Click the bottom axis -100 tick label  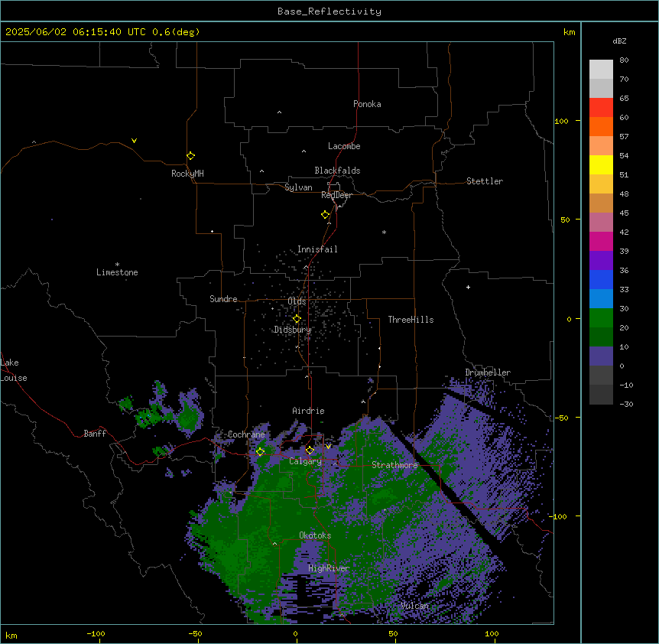tap(96, 634)
